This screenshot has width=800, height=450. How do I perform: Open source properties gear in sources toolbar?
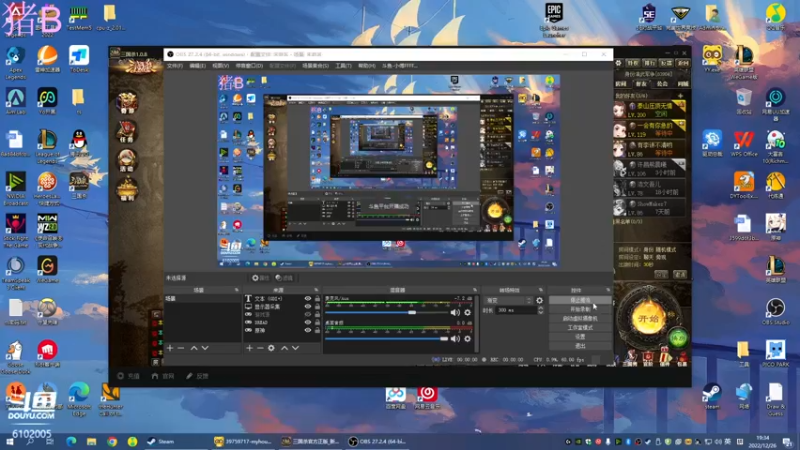coord(271,348)
